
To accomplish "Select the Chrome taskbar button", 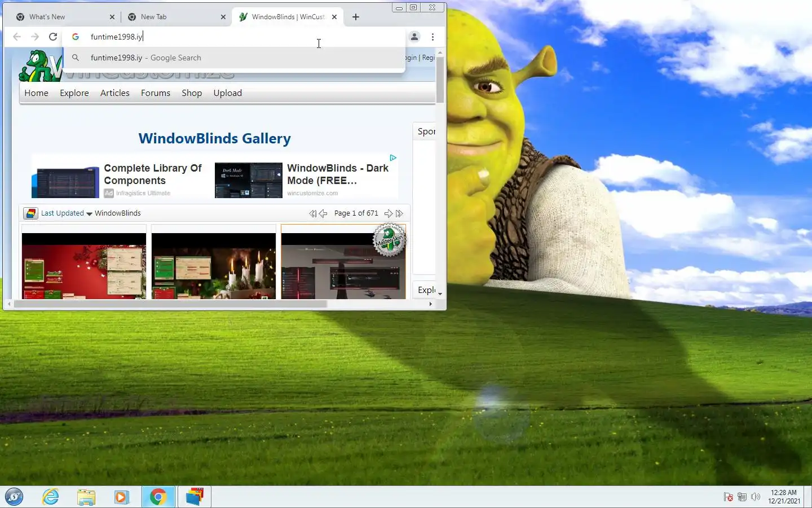I will (158, 497).
